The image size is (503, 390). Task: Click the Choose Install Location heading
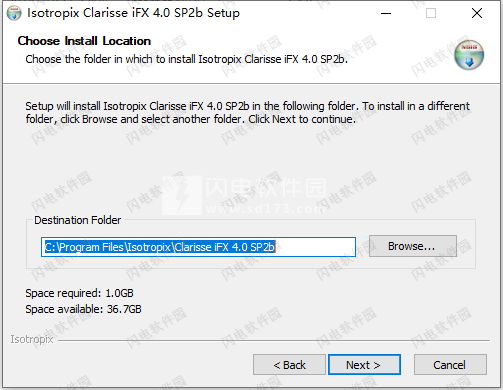[x=84, y=41]
